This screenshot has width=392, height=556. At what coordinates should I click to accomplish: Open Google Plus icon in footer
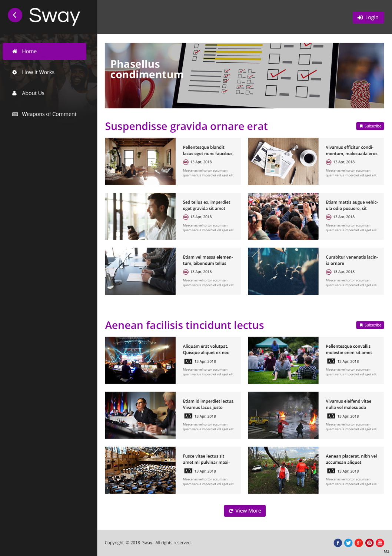(x=359, y=543)
